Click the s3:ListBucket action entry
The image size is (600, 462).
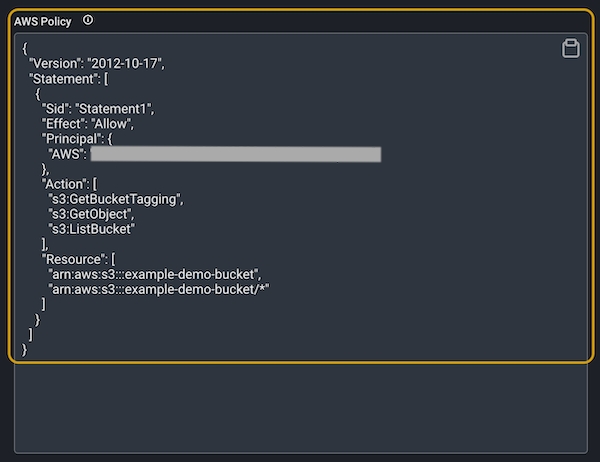[99, 229]
